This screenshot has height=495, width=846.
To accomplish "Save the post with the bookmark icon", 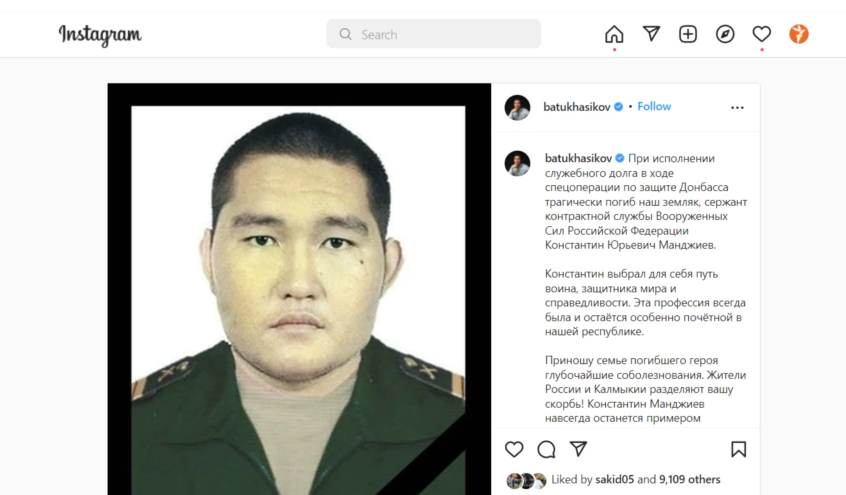I will [x=739, y=449].
